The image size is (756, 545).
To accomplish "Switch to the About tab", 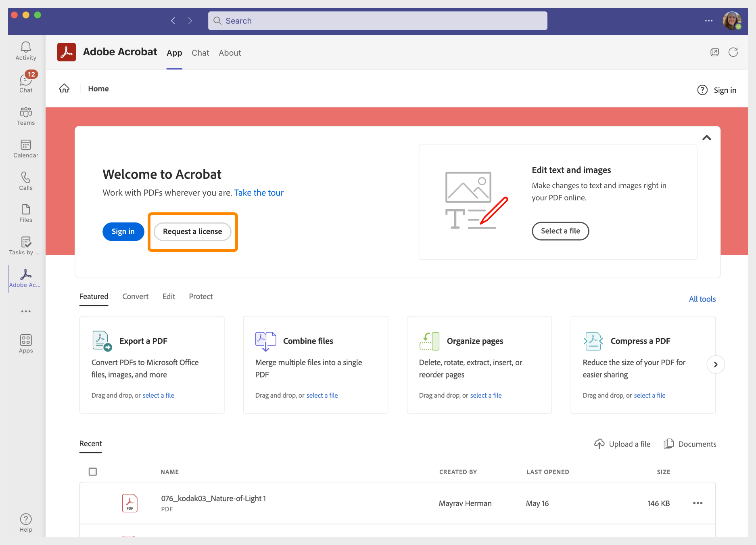I will 230,53.
